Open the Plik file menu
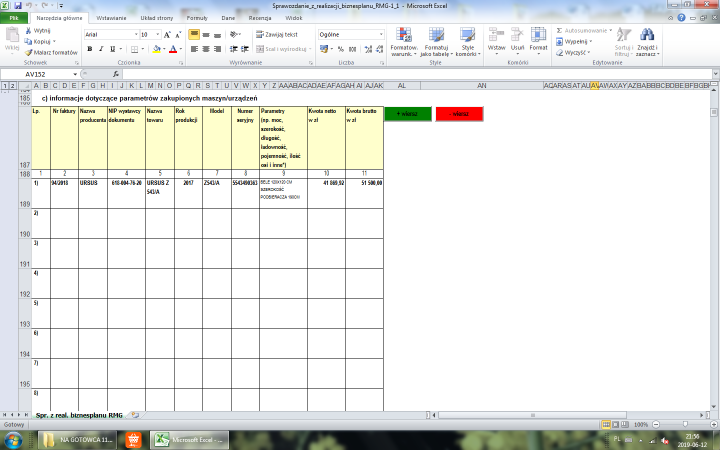The image size is (720, 450). tap(14, 19)
